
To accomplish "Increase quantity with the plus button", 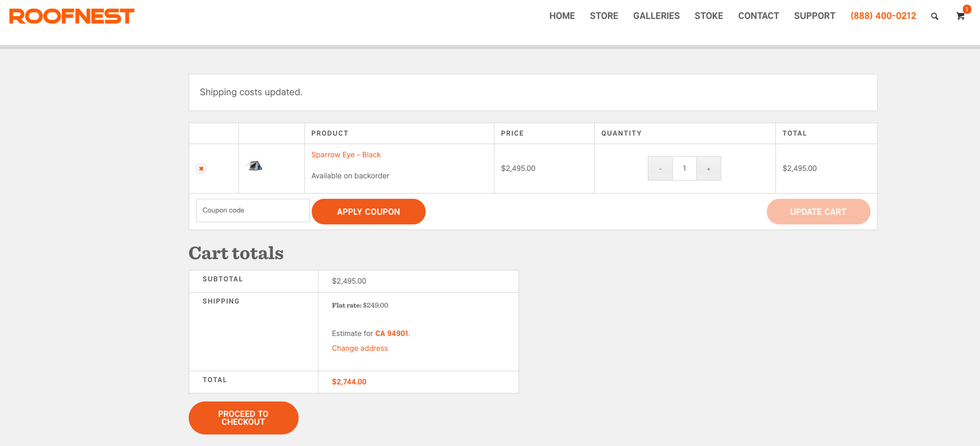I will 709,169.
